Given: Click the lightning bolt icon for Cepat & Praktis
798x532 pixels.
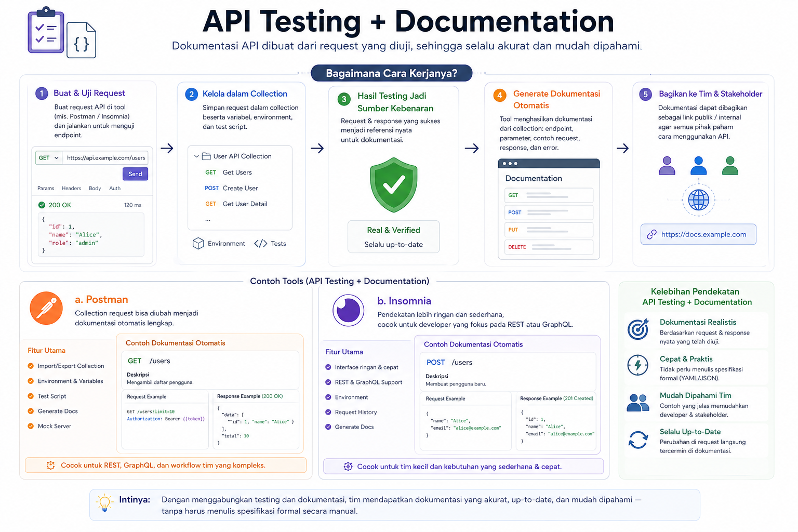Looking at the screenshot, I should tap(638, 365).
